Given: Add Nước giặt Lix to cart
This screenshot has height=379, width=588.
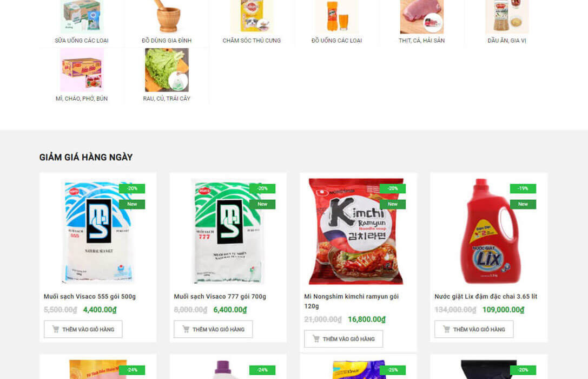Looking at the screenshot, I should coord(474,329).
